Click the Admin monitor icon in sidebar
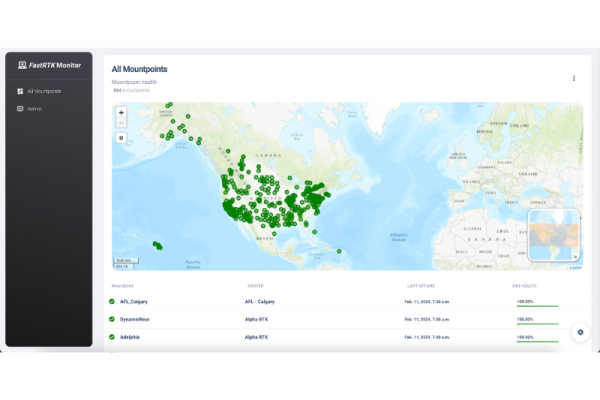600x400 pixels. pyautogui.click(x=20, y=109)
